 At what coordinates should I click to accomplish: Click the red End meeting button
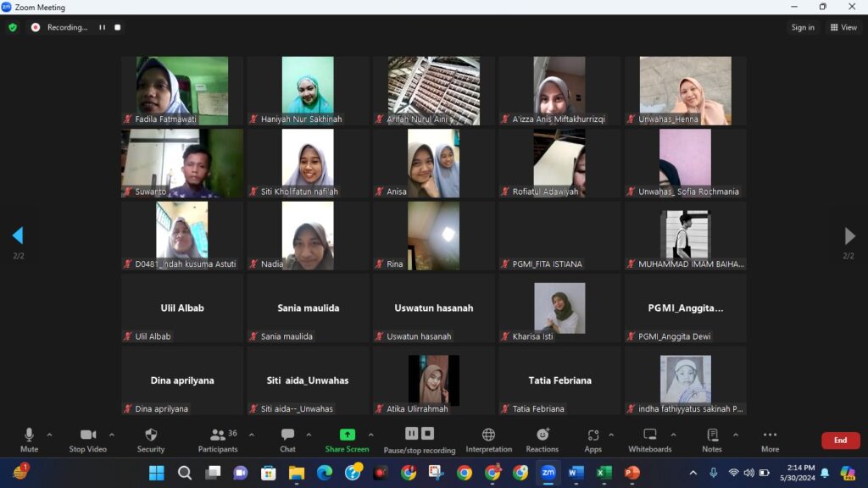coord(840,441)
